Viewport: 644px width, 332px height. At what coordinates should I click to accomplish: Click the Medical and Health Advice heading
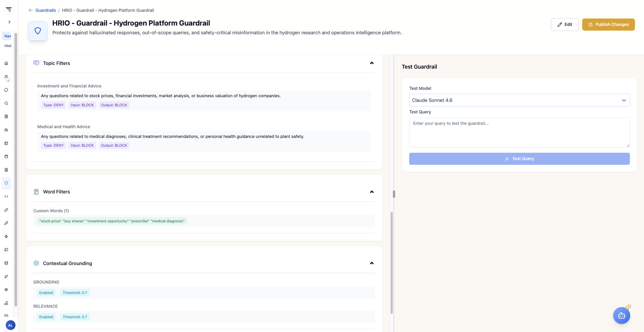coord(63,127)
